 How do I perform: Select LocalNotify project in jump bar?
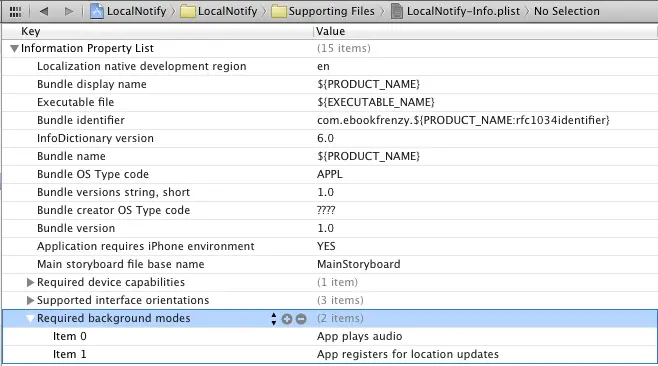128,11
